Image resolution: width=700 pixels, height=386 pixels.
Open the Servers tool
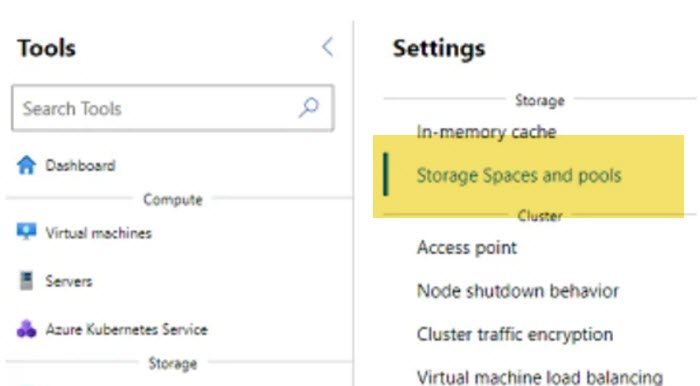tap(69, 281)
